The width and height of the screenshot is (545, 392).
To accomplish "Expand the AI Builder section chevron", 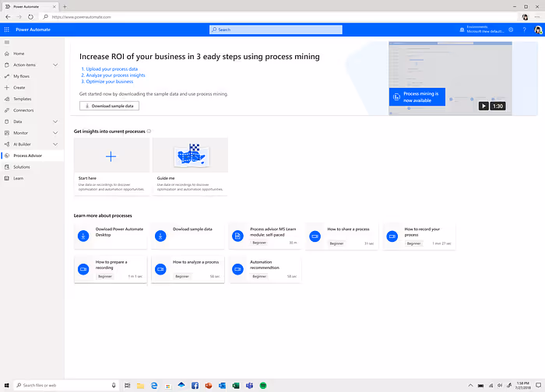I will click(x=55, y=145).
